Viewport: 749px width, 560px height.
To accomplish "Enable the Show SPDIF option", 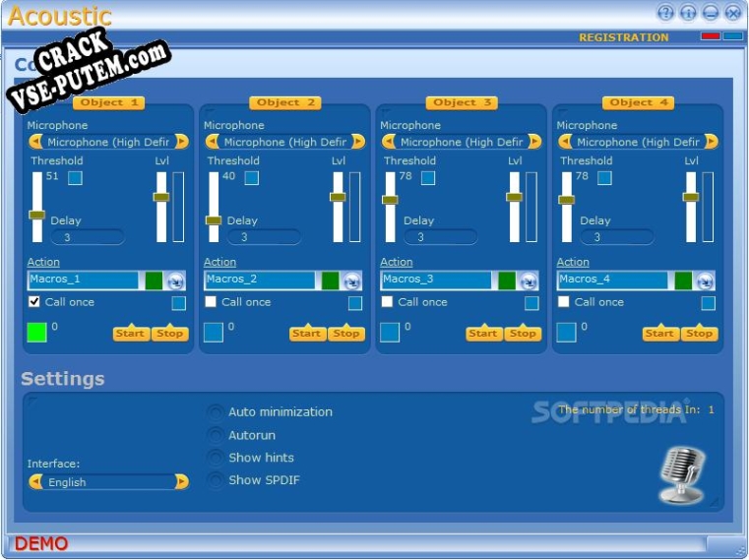I will [x=216, y=479].
